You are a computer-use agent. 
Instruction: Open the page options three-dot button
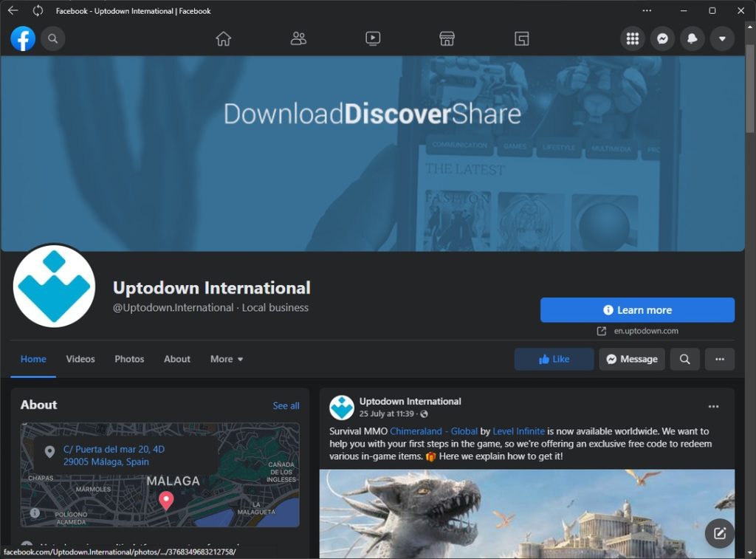(x=720, y=359)
